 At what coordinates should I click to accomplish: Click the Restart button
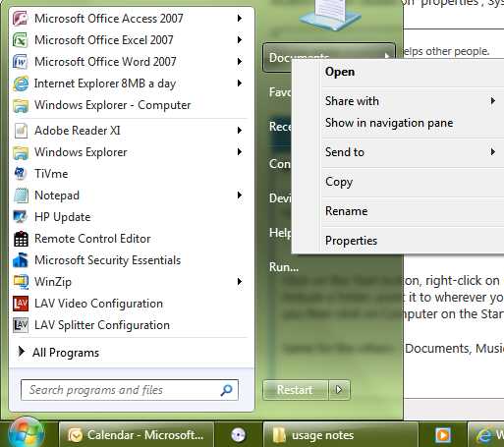pyautogui.click(x=296, y=390)
